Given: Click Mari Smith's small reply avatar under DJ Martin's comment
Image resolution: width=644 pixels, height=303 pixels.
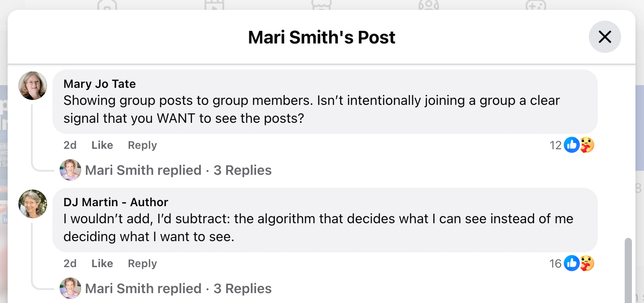Looking at the screenshot, I should pyautogui.click(x=70, y=288).
